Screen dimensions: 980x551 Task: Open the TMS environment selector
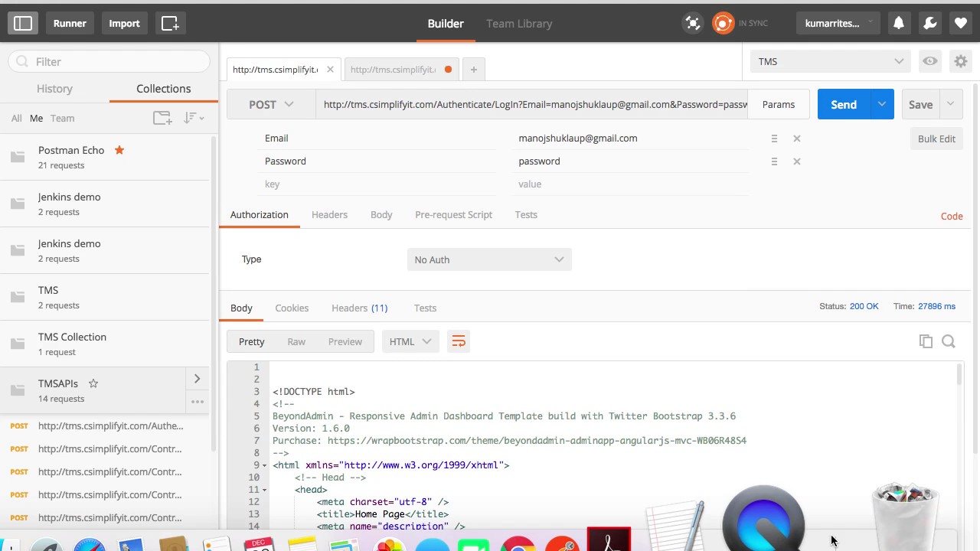coord(831,61)
